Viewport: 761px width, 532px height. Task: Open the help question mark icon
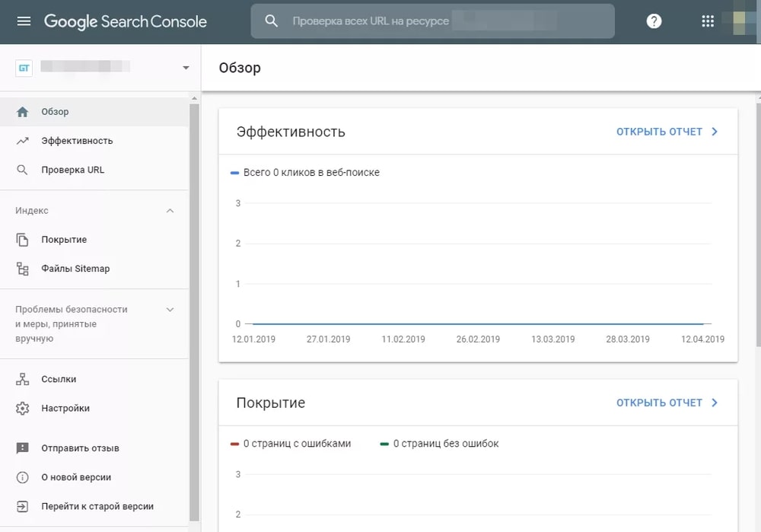point(654,21)
